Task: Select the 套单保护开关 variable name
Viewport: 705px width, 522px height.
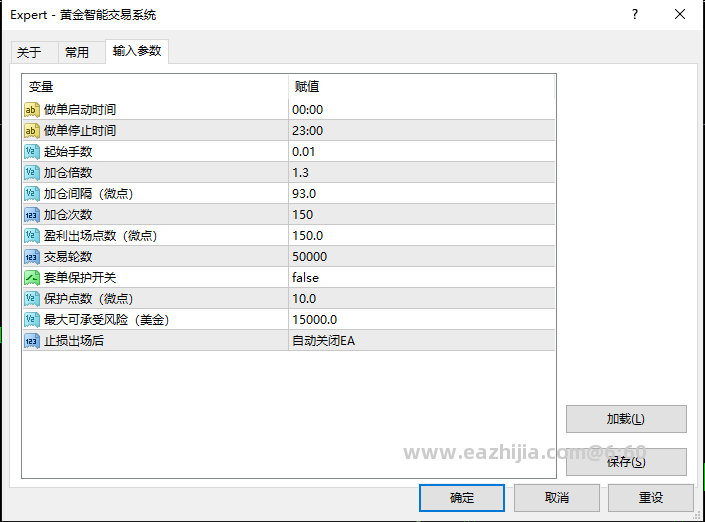Action: tap(80, 278)
